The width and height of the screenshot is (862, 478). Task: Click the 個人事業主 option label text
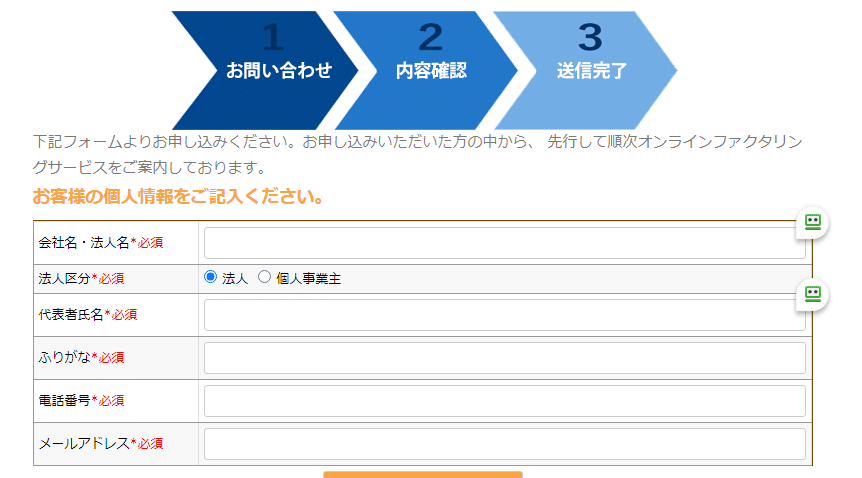[308, 278]
